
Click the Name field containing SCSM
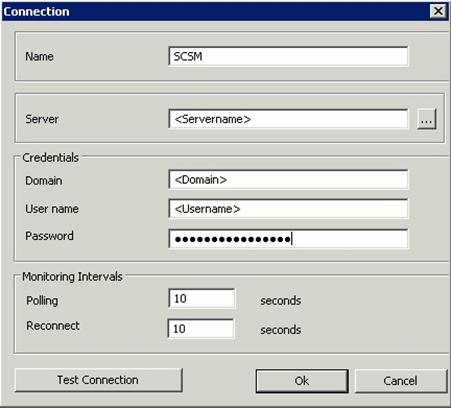288,56
